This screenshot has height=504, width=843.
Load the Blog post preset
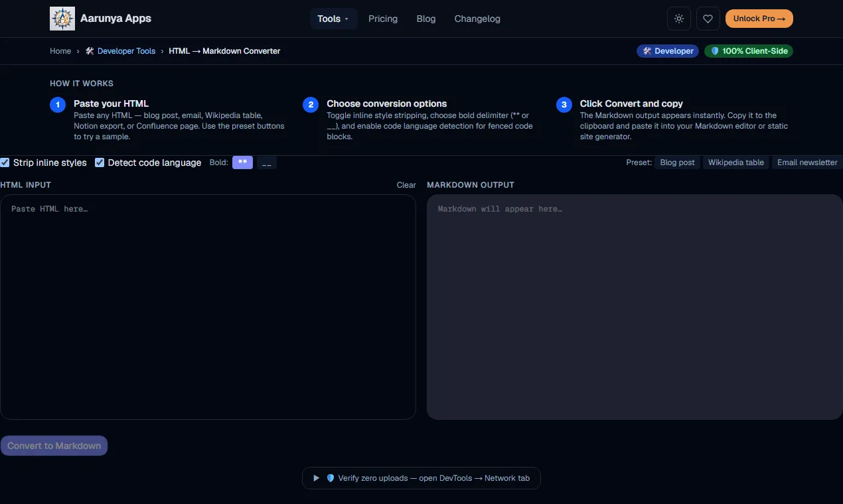tap(678, 162)
